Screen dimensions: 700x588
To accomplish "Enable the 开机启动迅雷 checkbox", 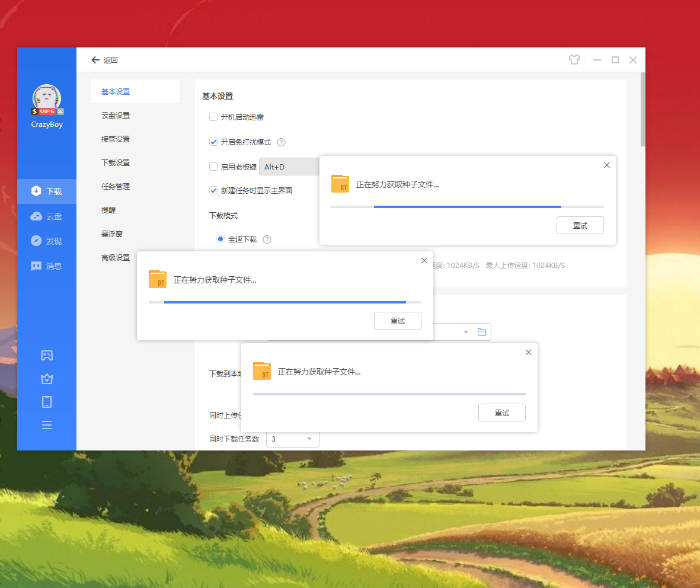I will pyautogui.click(x=213, y=117).
